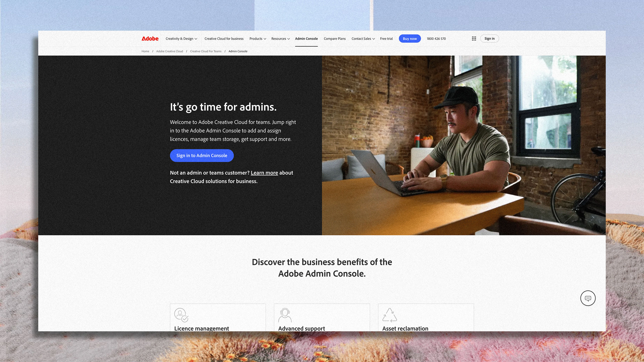Follow the Learn more link
644x362 pixels.
[x=264, y=173]
